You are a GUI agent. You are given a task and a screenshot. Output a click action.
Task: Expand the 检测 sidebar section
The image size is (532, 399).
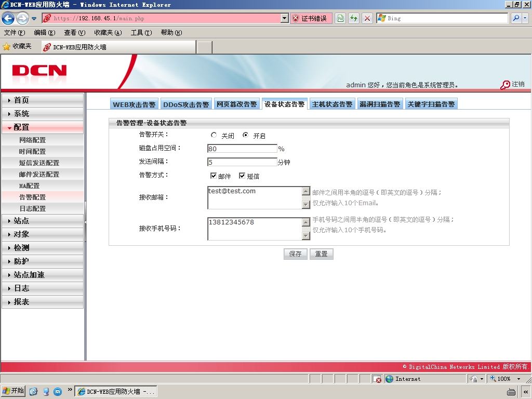pos(43,248)
